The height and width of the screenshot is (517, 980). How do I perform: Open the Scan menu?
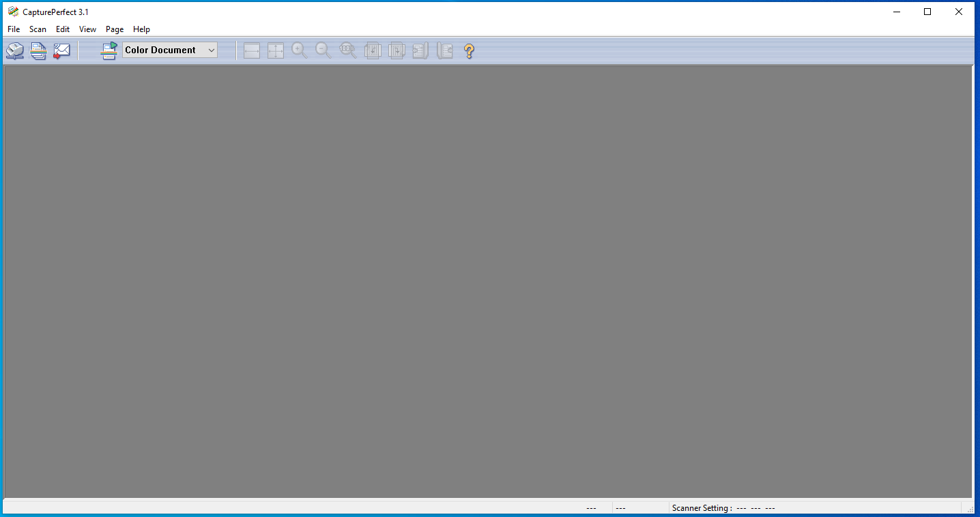pyautogui.click(x=38, y=29)
